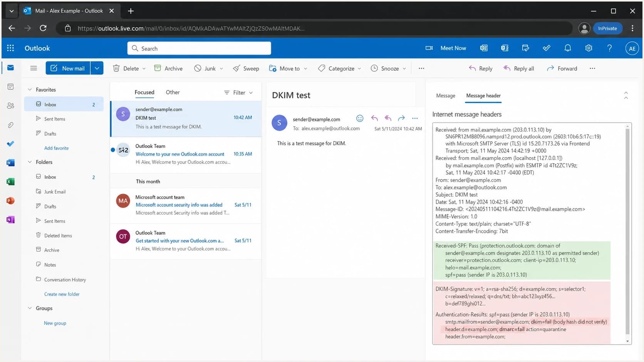Screen dimensions: 644x362
Task: Open the Get started with Outlook.com email
Action: (186, 241)
